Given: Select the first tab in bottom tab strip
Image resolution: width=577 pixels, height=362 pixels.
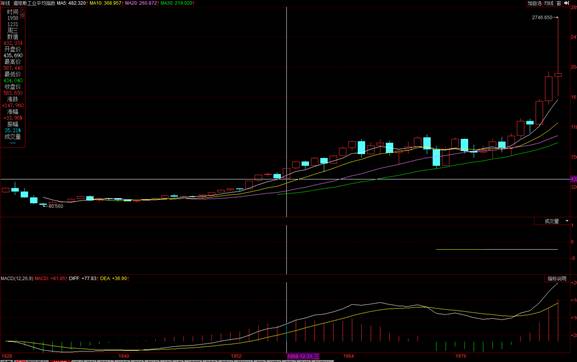Looking at the screenshot, I should point(6,361).
